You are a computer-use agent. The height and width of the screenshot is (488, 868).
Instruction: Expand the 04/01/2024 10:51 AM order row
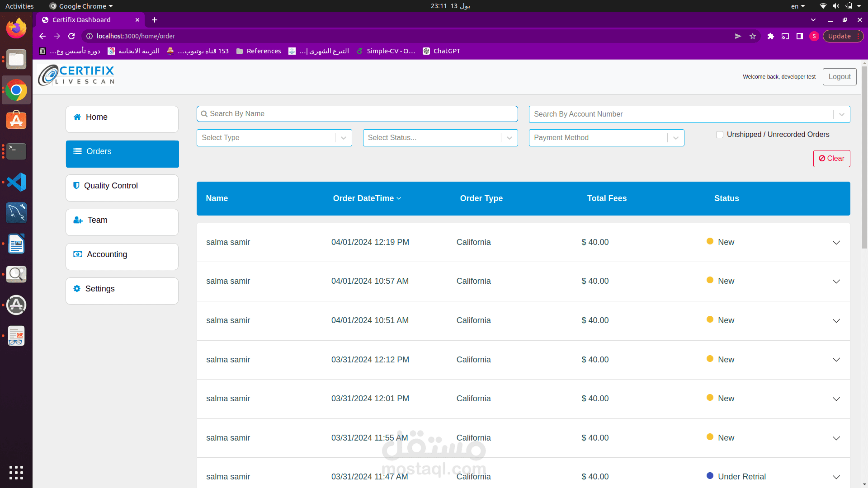tap(836, 321)
